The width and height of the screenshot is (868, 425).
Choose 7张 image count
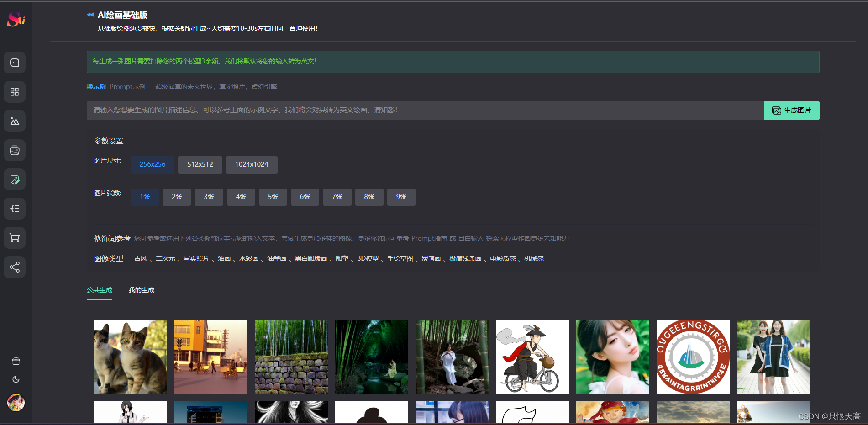[x=337, y=197]
